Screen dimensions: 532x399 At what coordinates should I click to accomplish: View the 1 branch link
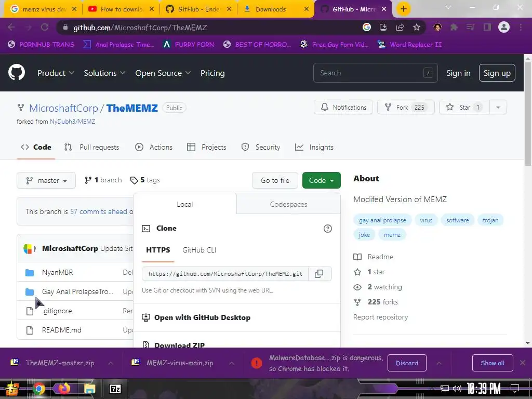(103, 180)
